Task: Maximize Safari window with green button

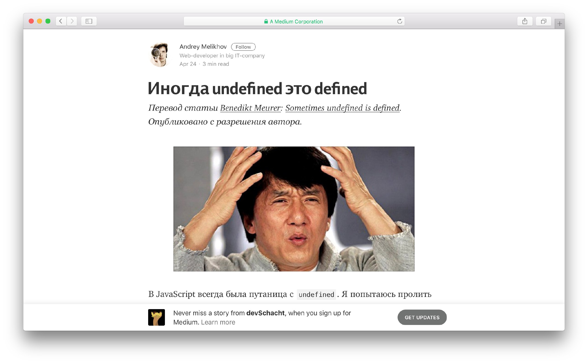Action: coord(48,21)
